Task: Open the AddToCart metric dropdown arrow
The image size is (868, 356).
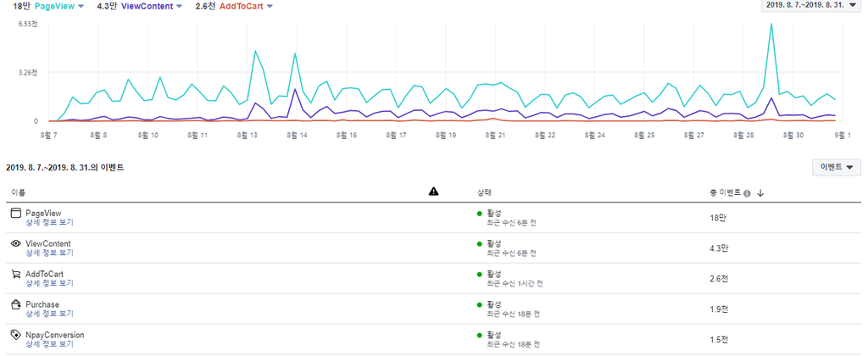Action: point(270,6)
